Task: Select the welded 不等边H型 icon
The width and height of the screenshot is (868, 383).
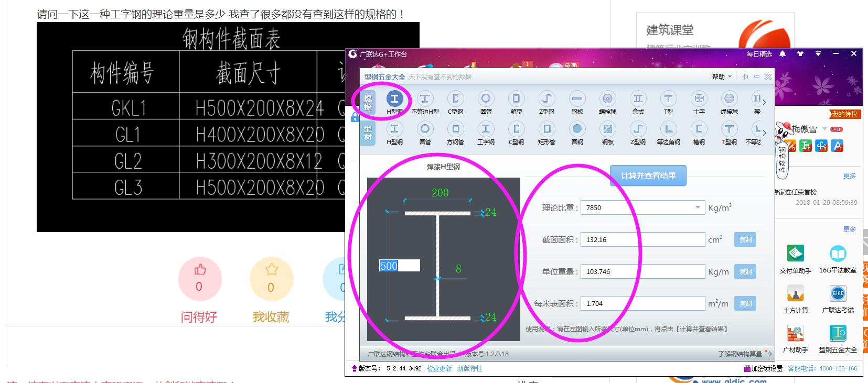Action: click(425, 99)
